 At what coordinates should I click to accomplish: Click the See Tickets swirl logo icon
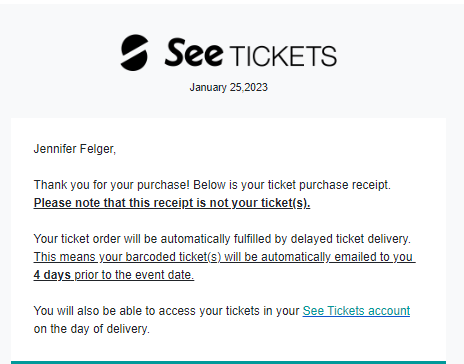(134, 53)
